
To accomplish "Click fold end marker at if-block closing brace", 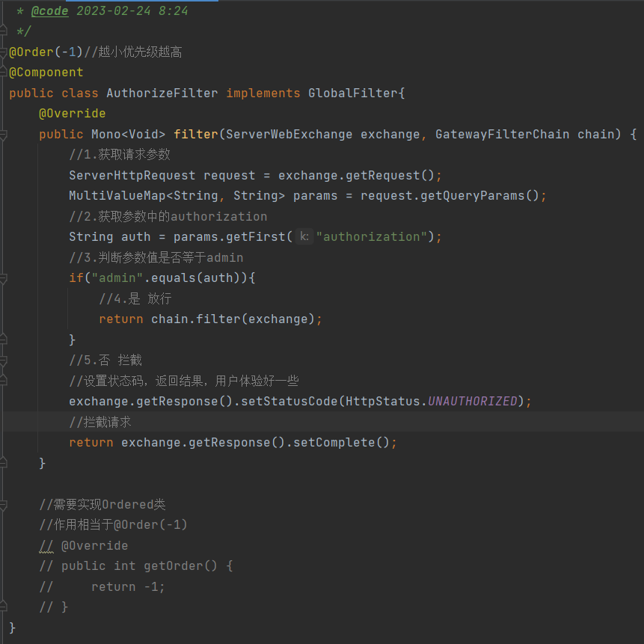I will [x=3, y=340].
